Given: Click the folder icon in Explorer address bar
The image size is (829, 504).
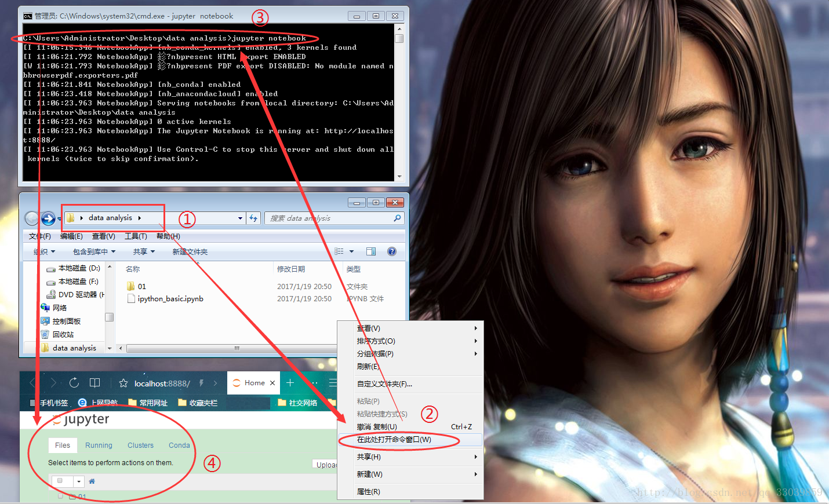Looking at the screenshot, I should click(71, 218).
